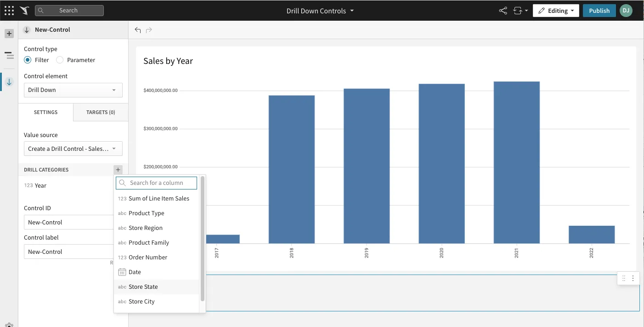Image resolution: width=644 pixels, height=327 pixels.
Task: Open the Value source dropdown
Action: point(73,149)
